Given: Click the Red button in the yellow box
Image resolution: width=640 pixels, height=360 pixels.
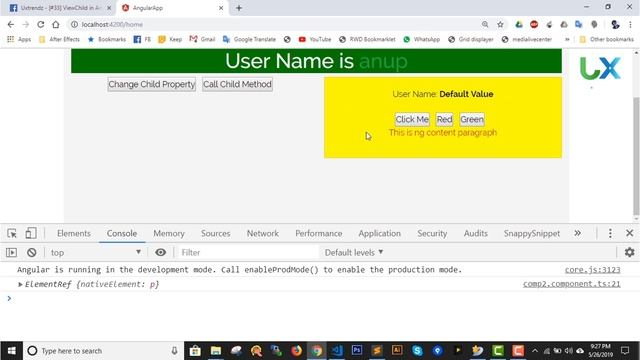Looking at the screenshot, I should point(444,119).
